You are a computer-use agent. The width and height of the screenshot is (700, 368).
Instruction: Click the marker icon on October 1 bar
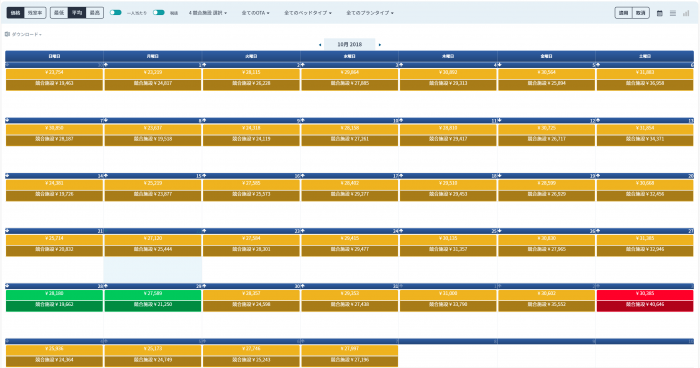click(106, 65)
